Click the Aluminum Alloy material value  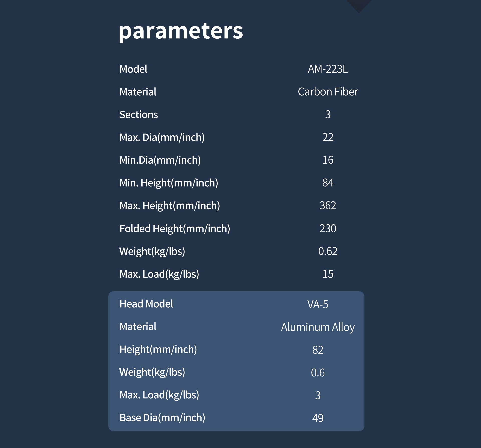(x=318, y=327)
